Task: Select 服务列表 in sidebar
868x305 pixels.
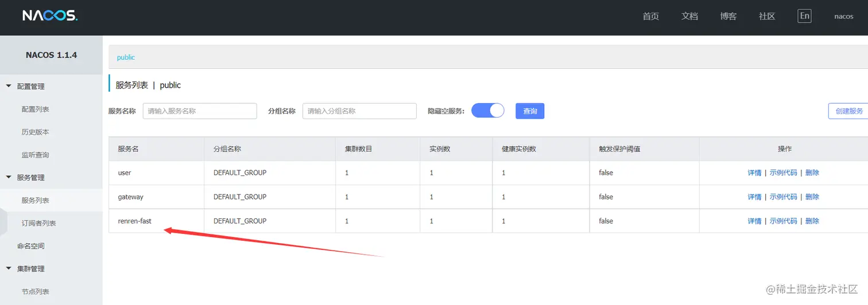Action: pos(36,200)
